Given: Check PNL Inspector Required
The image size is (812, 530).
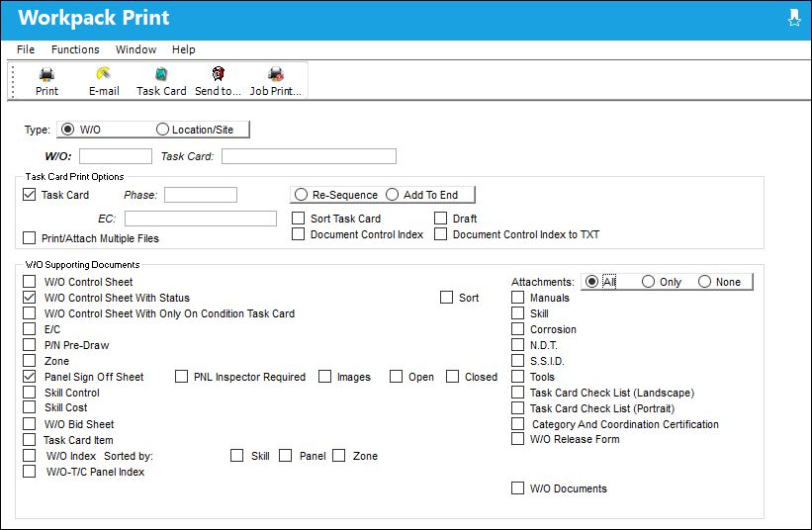Looking at the screenshot, I should [x=182, y=377].
